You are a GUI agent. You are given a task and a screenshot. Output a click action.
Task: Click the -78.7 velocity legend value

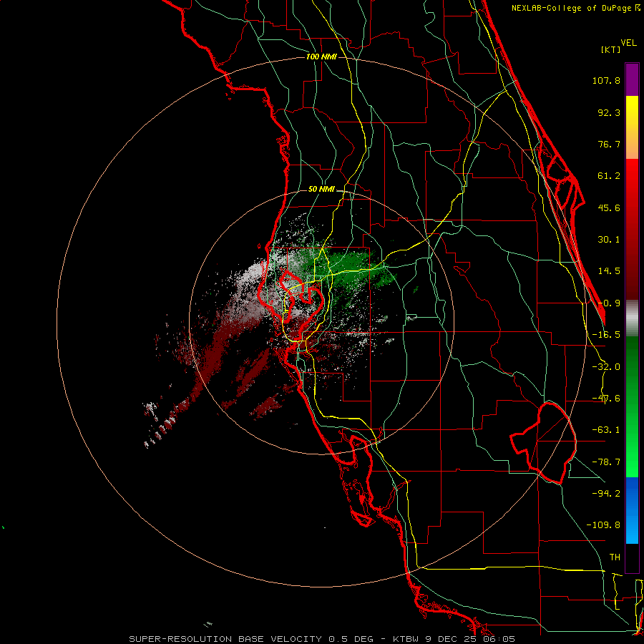[x=606, y=462]
